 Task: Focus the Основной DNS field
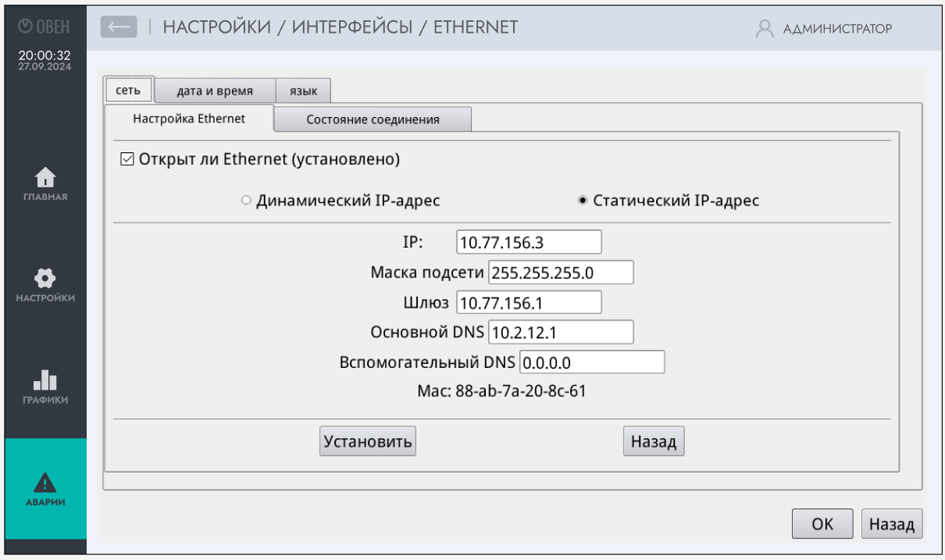(560, 332)
